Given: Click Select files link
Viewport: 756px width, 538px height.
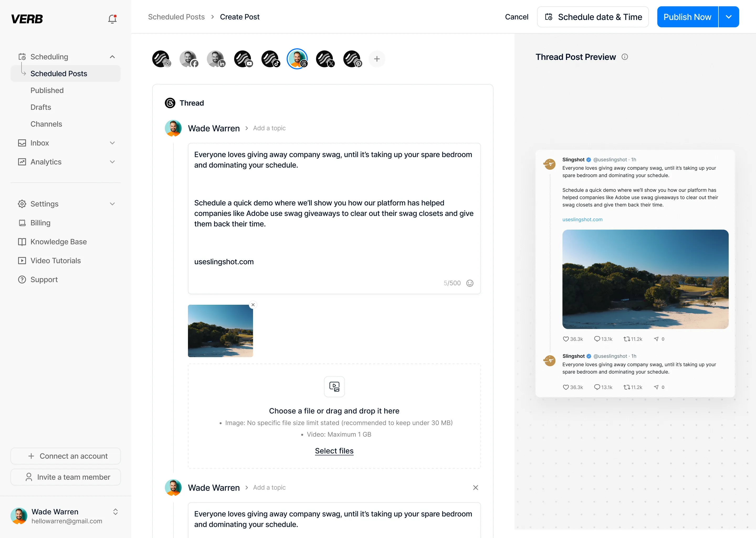Looking at the screenshot, I should (x=334, y=451).
